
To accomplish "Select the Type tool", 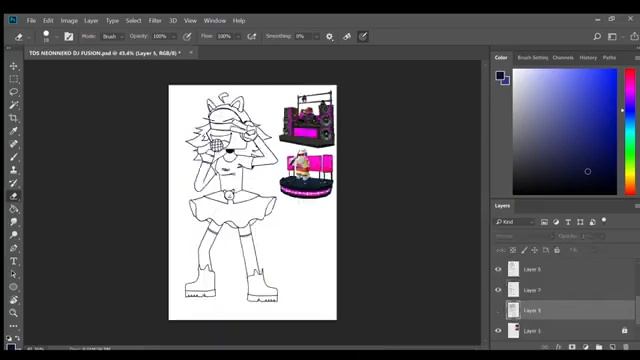I will pos(13,261).
